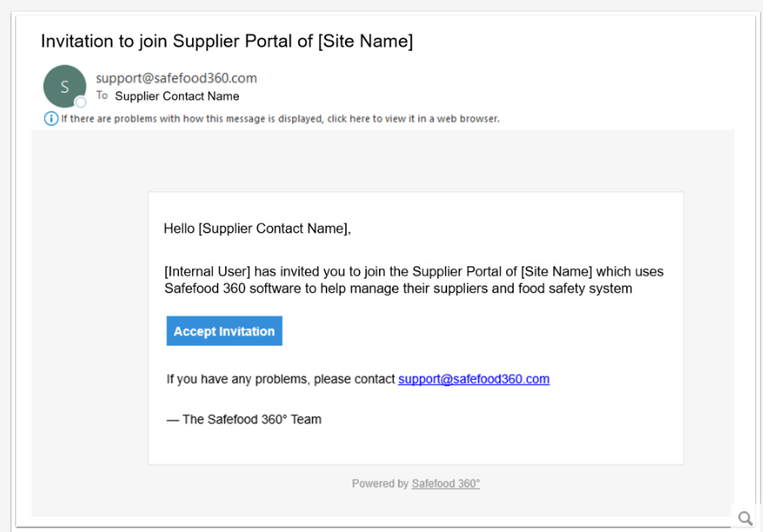Click the recipient Supplier Contact Name
The width and height of the screenshot is (763, 532).
tap(177, 97)
